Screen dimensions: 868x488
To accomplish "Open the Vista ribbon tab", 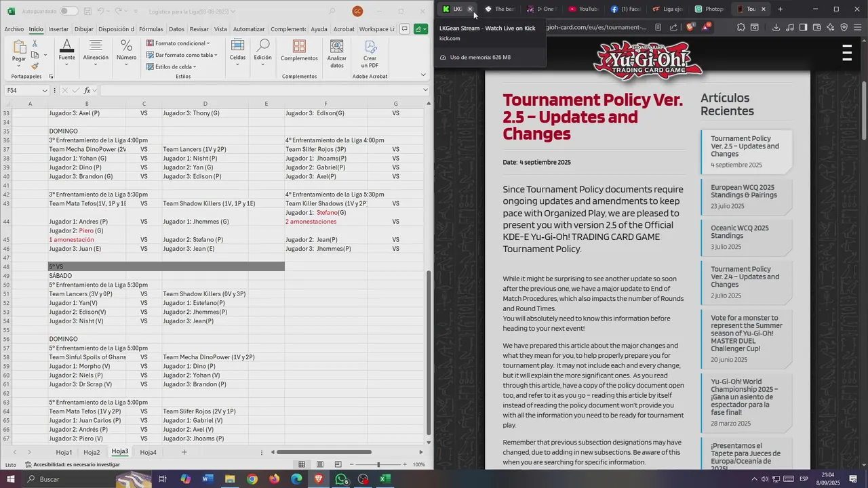I will click(220, 29).
